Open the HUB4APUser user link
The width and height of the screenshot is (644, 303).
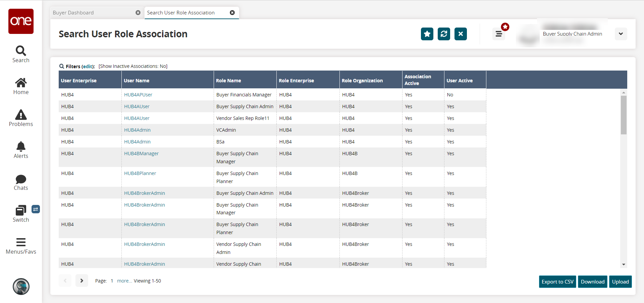[138, 95]
